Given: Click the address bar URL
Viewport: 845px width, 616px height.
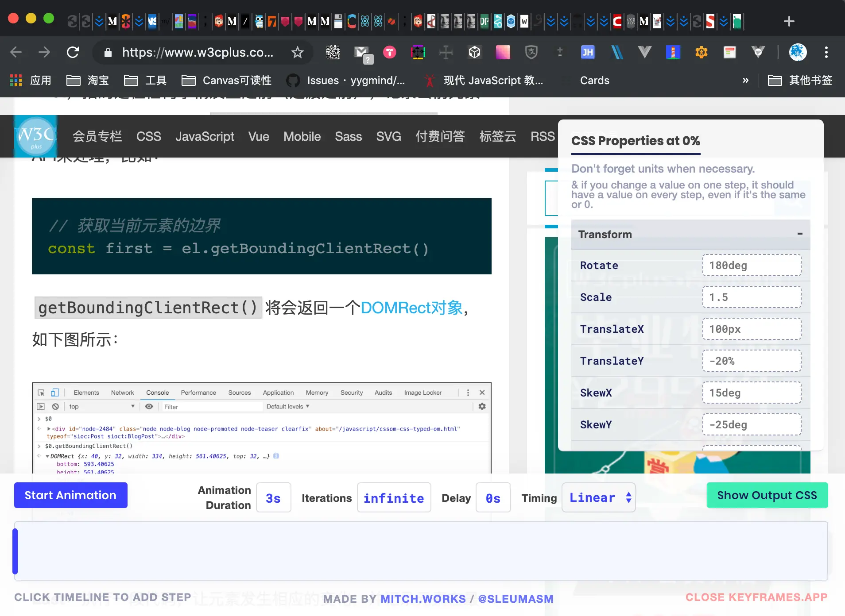Looking at the screenshot, I should [198, 52].
